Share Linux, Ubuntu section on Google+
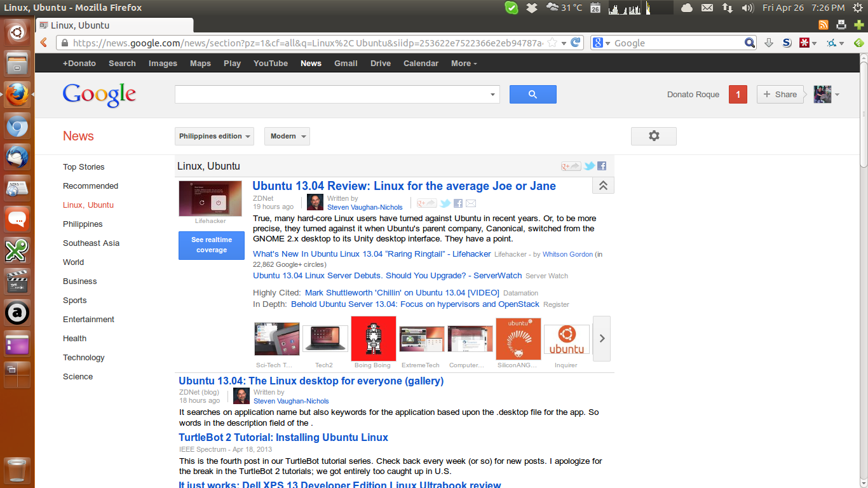Image resolution: width=868 pixels, height=488 pixels. pyautogui.click(x=571, y=166)
